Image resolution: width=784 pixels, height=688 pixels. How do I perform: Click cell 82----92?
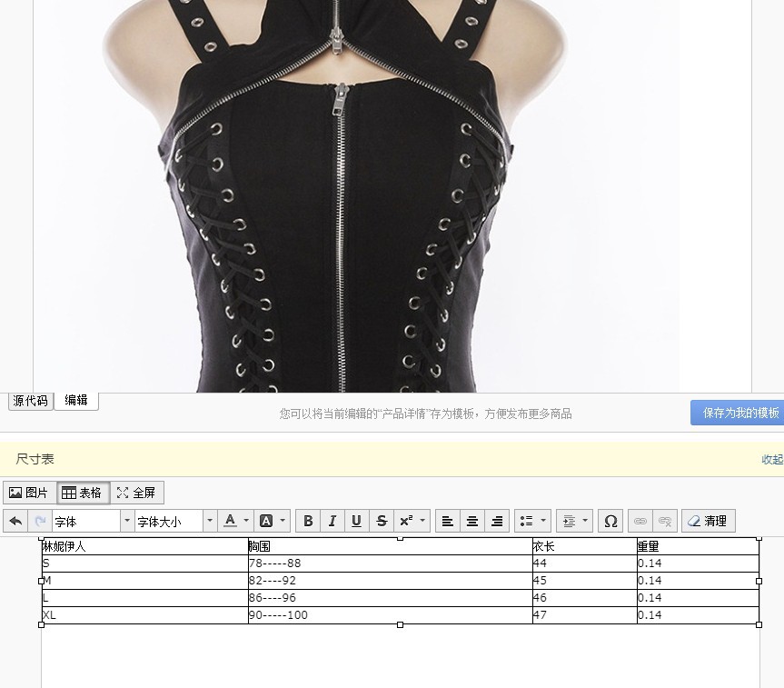(x=391, y=581)
